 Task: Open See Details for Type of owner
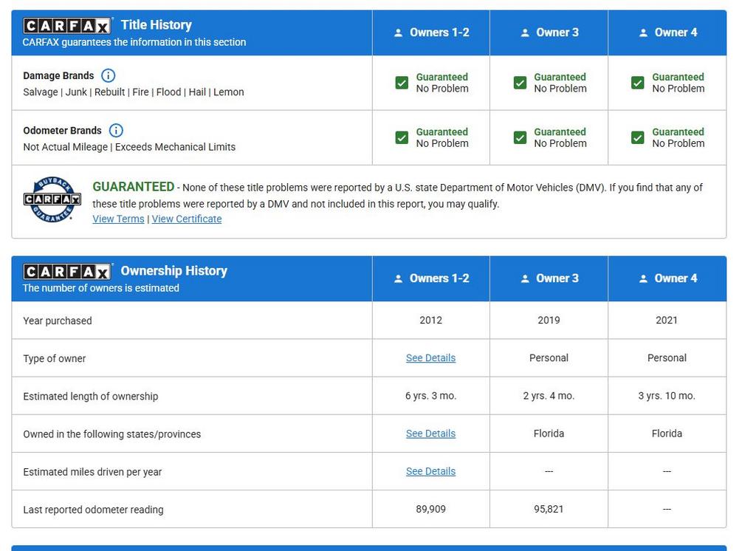click(430, 358)
